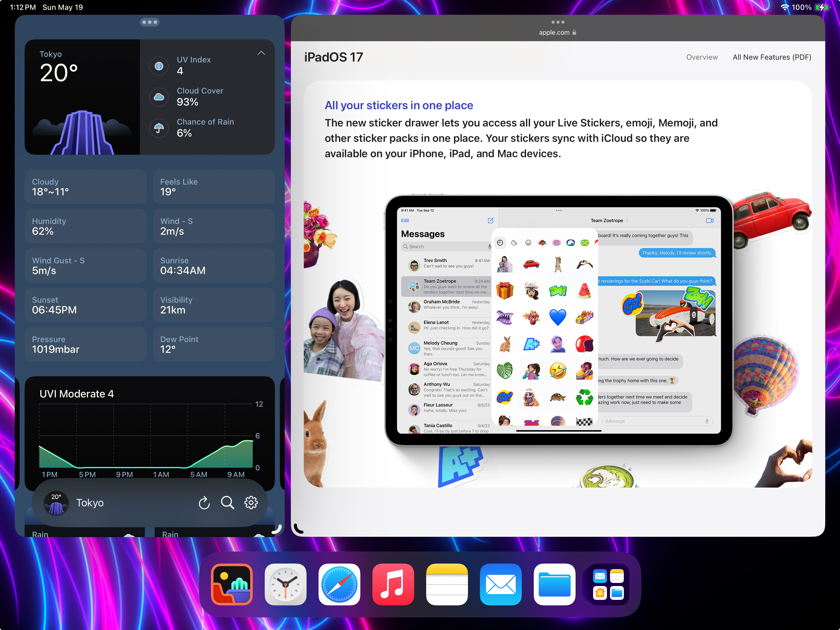Pick the gift box sticker

click(x=505, y=291)
